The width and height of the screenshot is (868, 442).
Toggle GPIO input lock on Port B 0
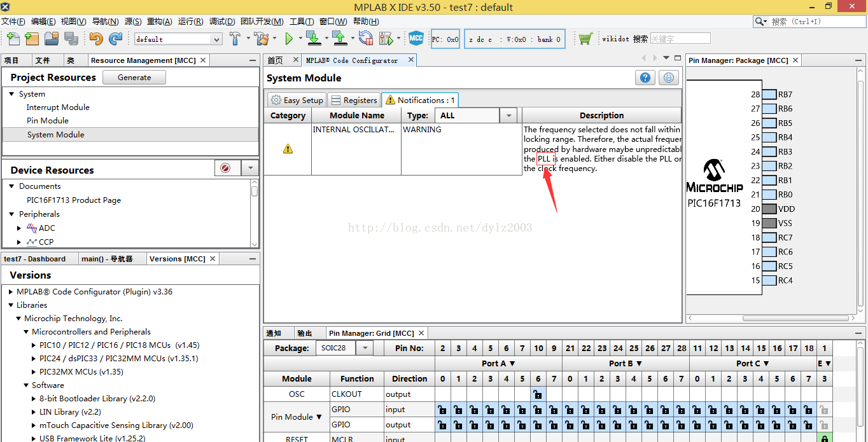570,410
